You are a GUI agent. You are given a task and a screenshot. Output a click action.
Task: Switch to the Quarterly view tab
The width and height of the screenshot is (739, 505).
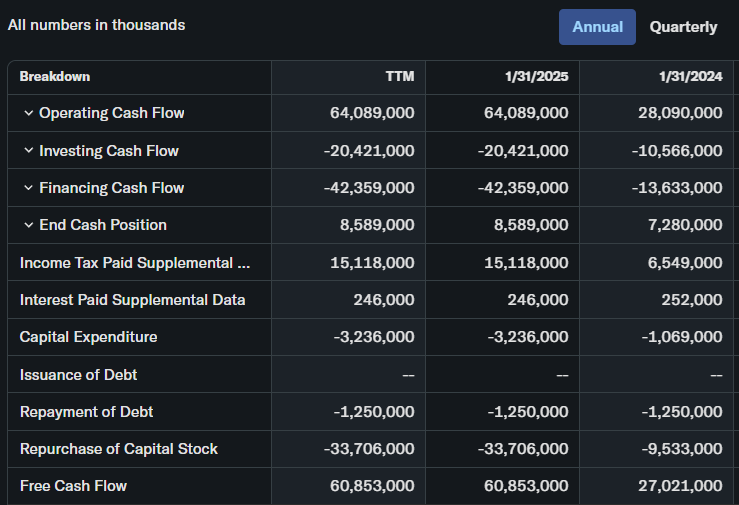point(683,27)
